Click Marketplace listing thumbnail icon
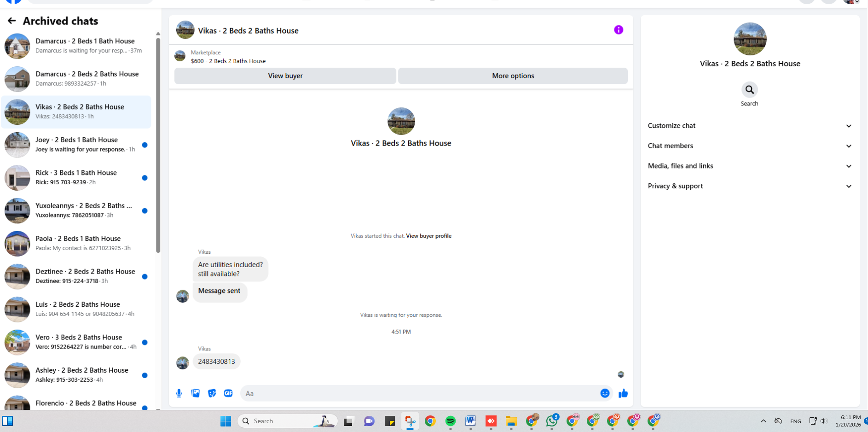The height and width of the screenshot is (432, 868). pos(180,56)
